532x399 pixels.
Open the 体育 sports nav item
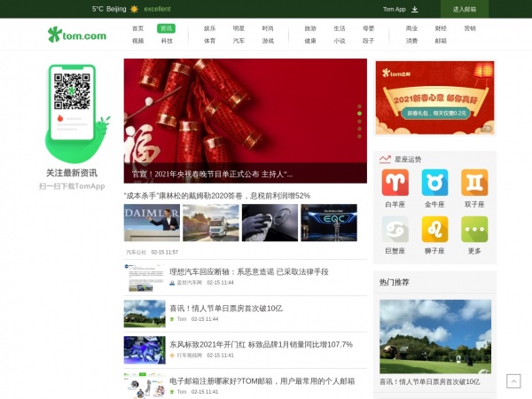[x=209, y=41]
